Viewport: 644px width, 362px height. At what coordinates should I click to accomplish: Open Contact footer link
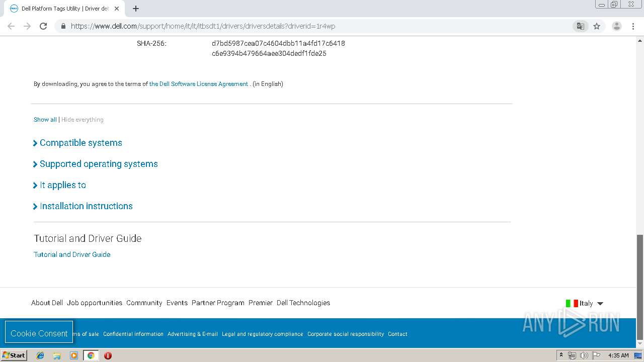click(x=397, y=334)
